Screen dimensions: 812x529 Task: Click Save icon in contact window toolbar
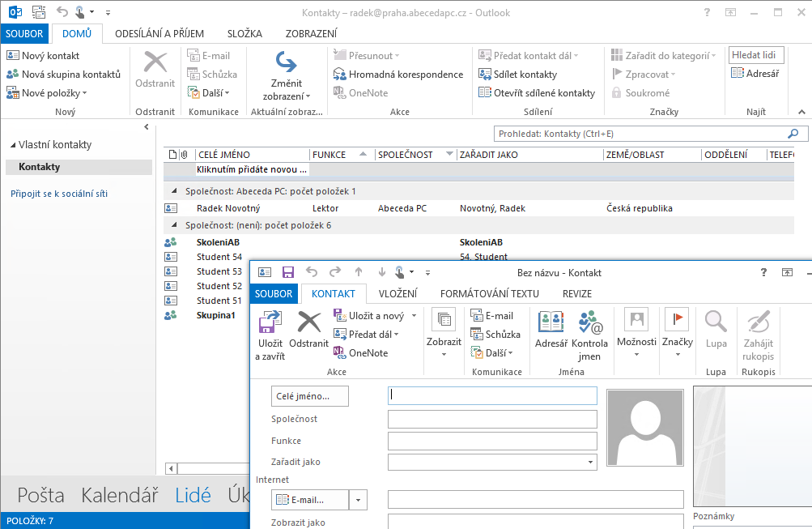click(x=288, y=272)
